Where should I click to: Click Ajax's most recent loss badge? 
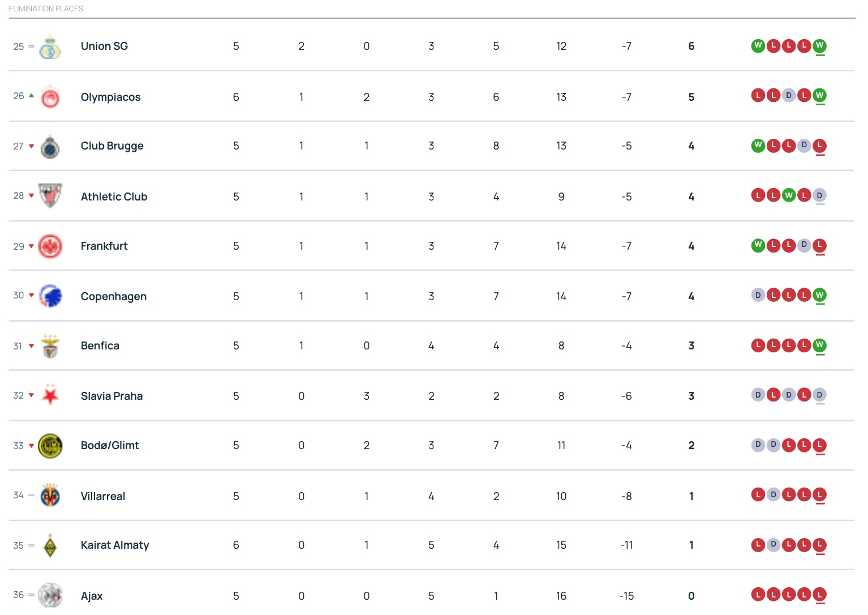click(819, 595)
